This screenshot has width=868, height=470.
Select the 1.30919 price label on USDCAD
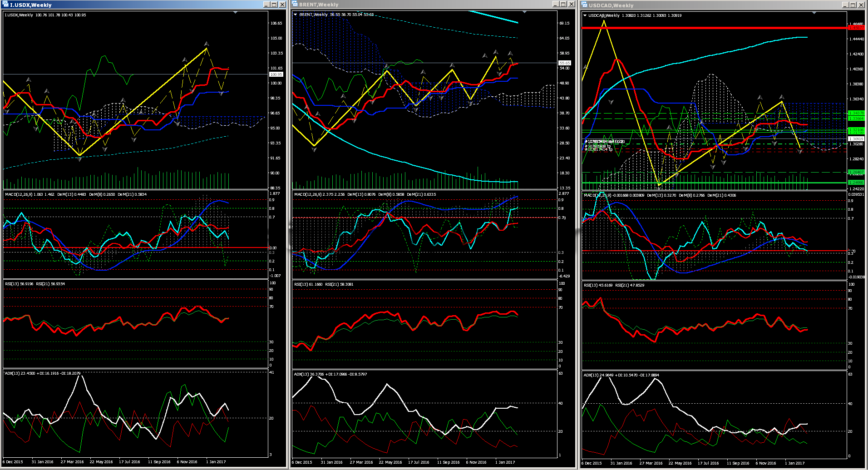[856, 139]
